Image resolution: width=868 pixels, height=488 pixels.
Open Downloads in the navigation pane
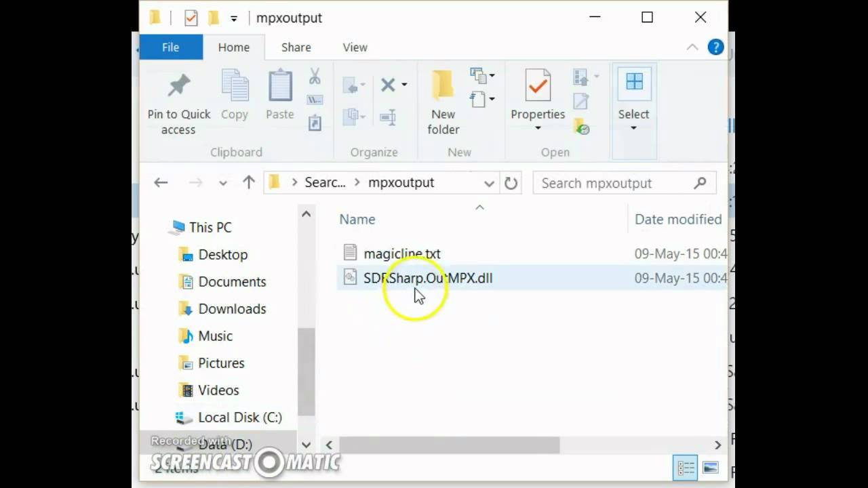[x=231, y=309]
